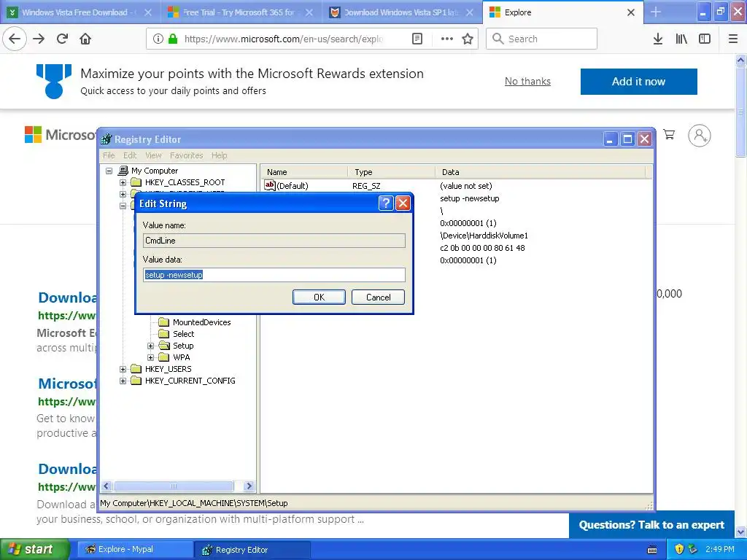The height and width of the screenshot is (560, 747).
Task: Sort by the Data column header
Action: (x=541, y=172)
